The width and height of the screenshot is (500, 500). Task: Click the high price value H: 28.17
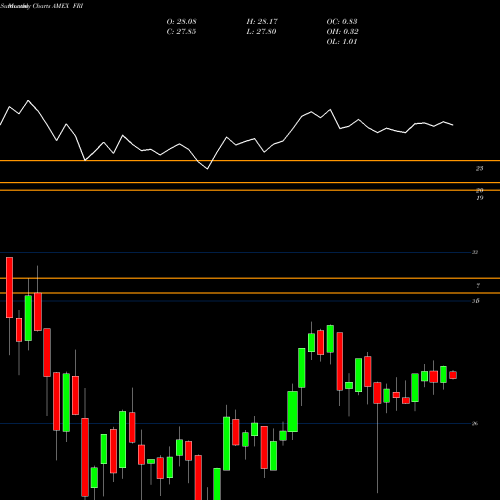point(262,22)
